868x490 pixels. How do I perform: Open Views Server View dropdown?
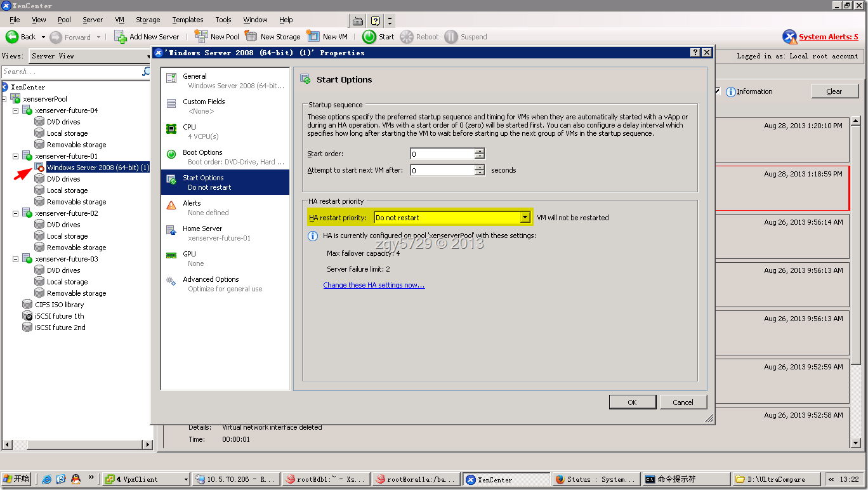coord(91,56)
